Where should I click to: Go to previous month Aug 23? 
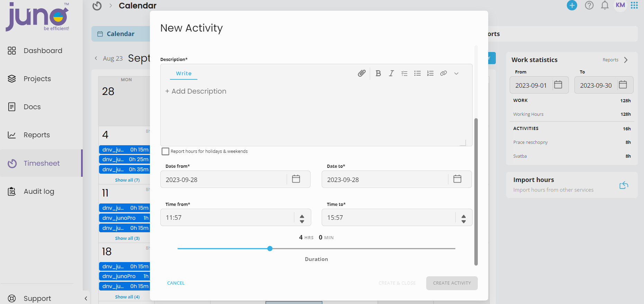[109, 58]
